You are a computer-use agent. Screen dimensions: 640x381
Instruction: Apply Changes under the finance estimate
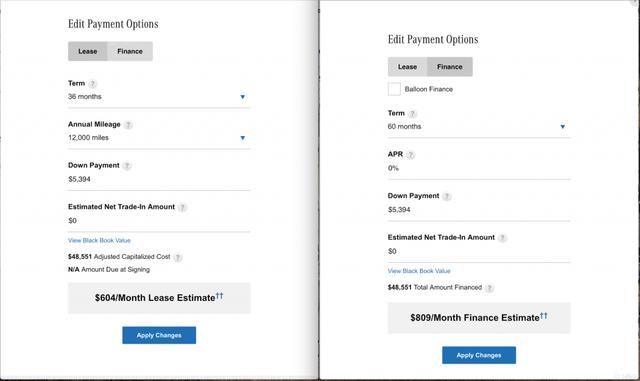pos(479,355)
